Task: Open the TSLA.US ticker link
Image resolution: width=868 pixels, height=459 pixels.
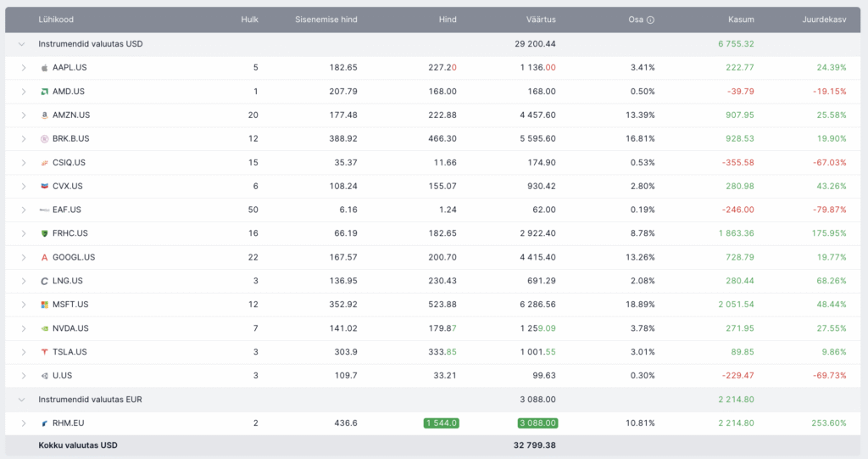Action: 70,352
